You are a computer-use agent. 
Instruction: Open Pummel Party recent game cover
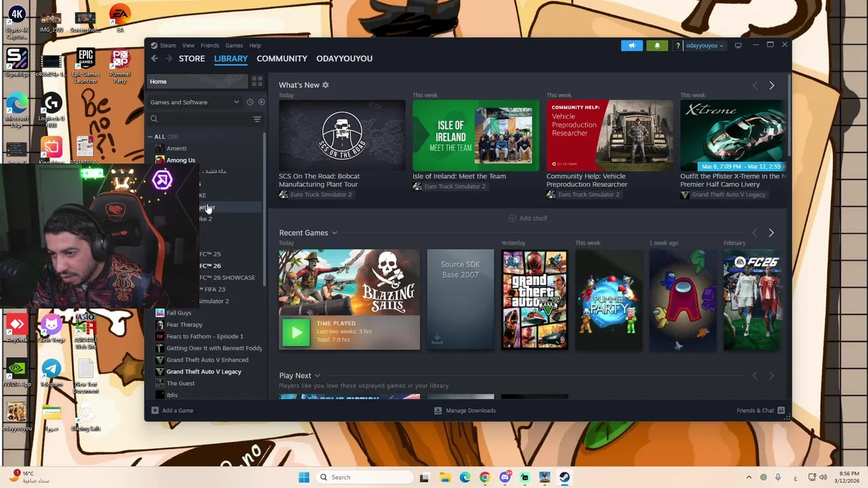click(608, 300)
